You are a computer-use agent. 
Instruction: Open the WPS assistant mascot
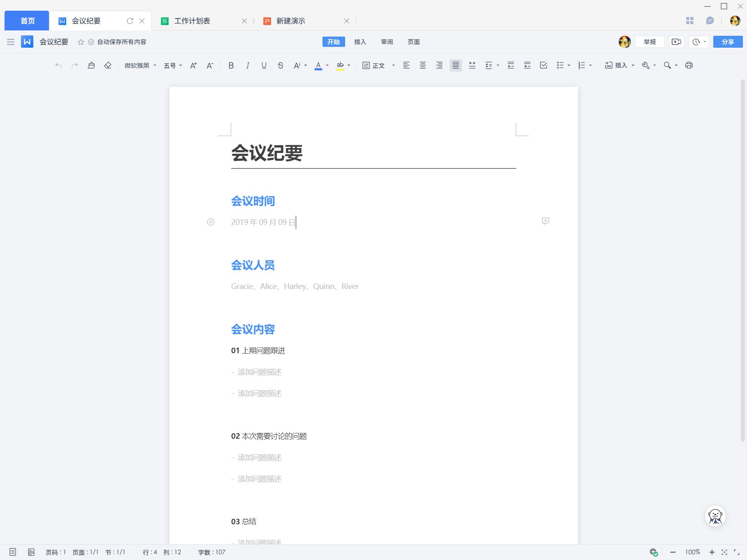point(715,516)
